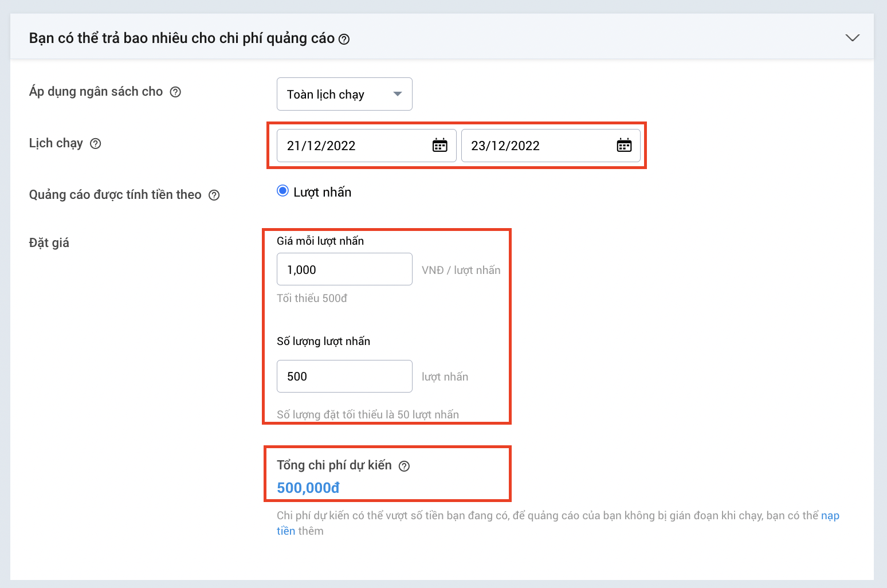This screenshot has height=588, width=887.
Task: Click the Số lượng lượt nhấn label
Action: click(323, 342)
